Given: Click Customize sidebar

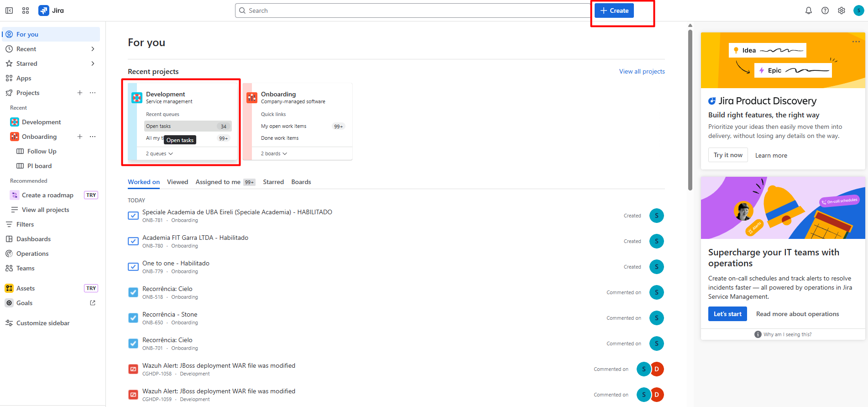Looking at the screenshot, I should click(43, 323).
